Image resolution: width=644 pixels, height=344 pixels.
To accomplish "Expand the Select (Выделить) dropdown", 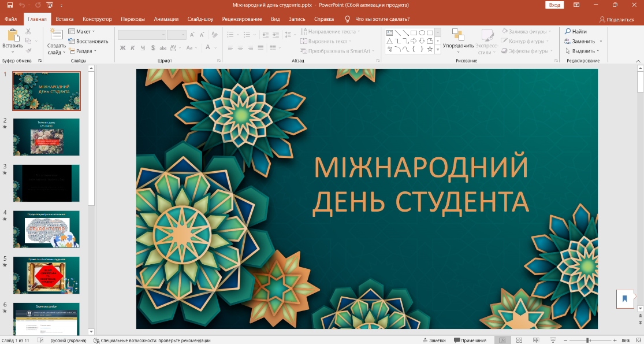I will [x=583, y=51].
